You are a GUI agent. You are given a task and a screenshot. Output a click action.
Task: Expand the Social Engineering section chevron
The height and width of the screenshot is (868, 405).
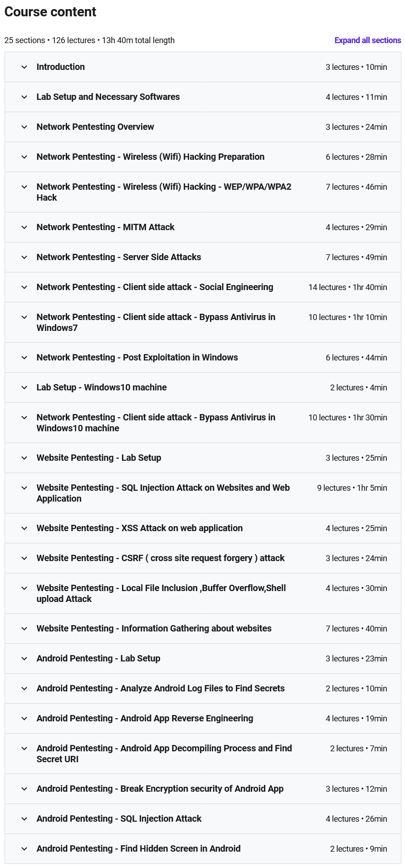click(24, 287)
